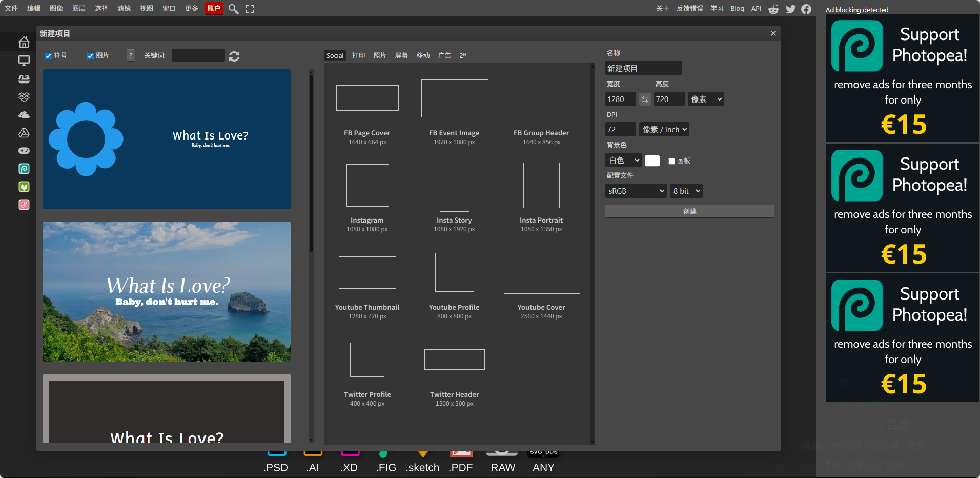
Task: Click the Dropbox icon in sidebar
Action: (x=24, y=97)
